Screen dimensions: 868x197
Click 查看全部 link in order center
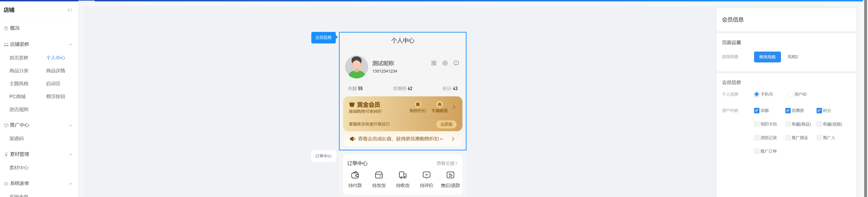point(447,163)
